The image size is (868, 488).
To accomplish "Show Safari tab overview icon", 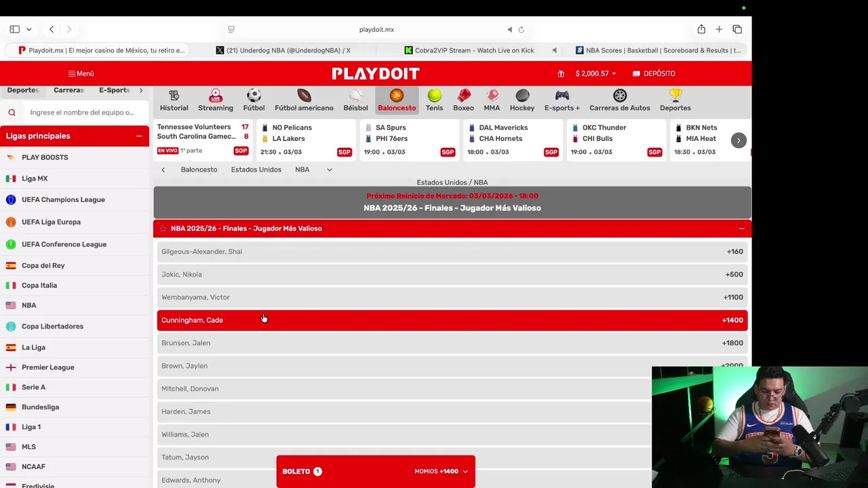I will coord(737,29).
